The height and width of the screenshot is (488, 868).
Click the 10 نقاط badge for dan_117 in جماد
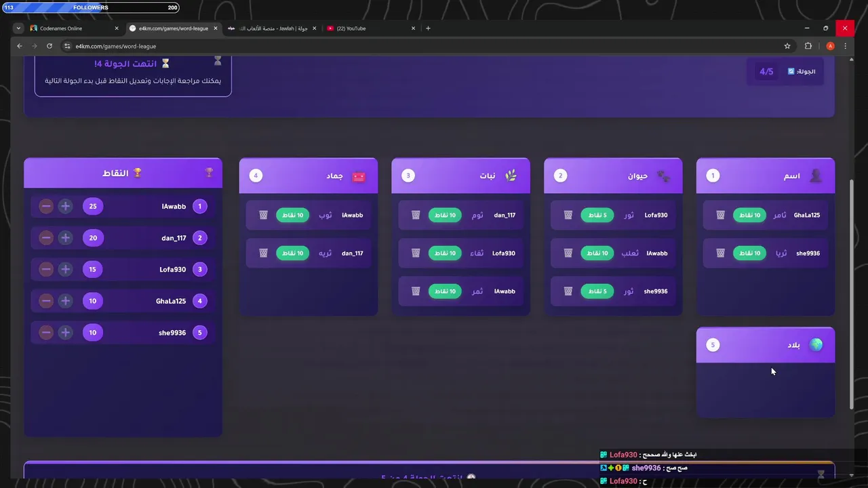(x=292, y=253)
